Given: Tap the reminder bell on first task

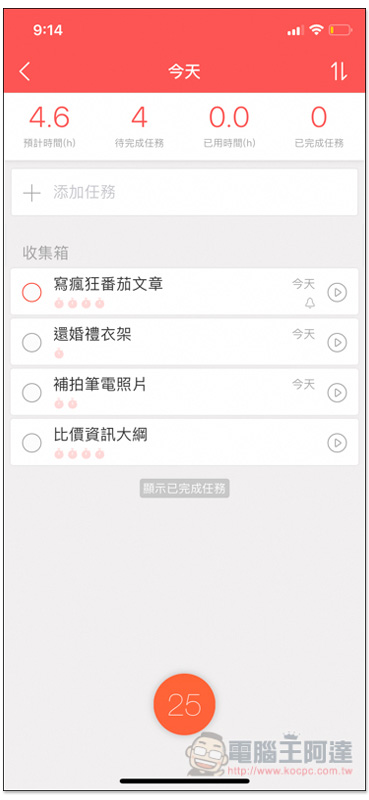Looking at the screenshot, I should click(x=310, y=304).
